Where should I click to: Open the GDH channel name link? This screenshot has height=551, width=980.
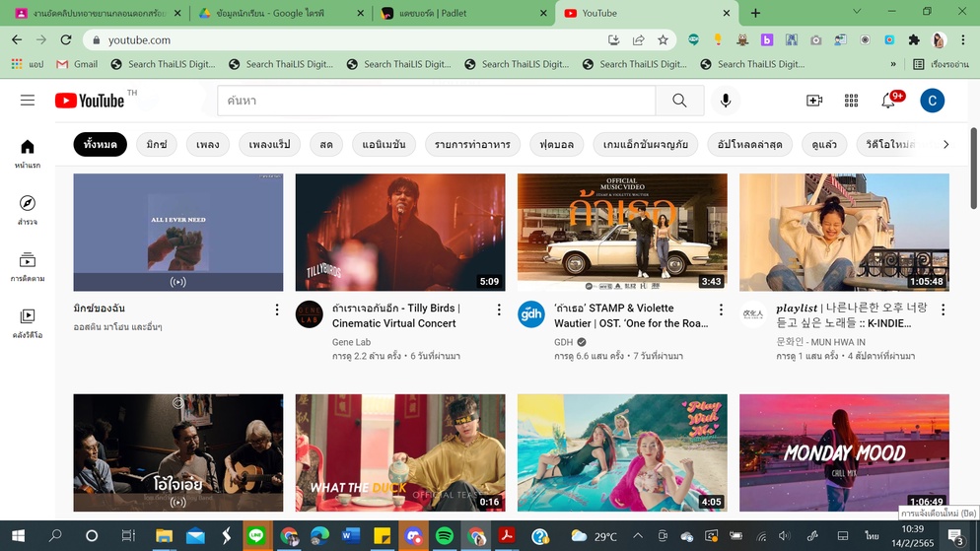(x=564, y=342)
